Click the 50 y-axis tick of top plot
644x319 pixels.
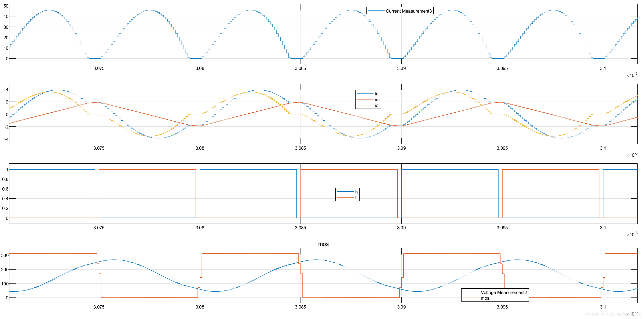[x=6, y=6]
